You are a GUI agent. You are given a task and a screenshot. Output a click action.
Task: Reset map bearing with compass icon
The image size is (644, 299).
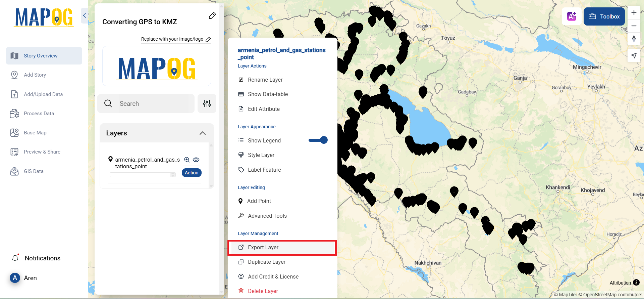[x=634, y=39]
